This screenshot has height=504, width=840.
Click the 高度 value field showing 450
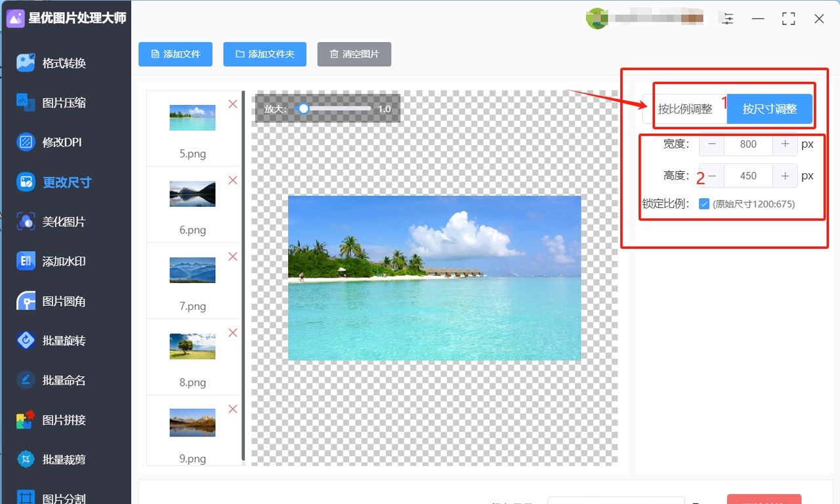click(749, 176)
